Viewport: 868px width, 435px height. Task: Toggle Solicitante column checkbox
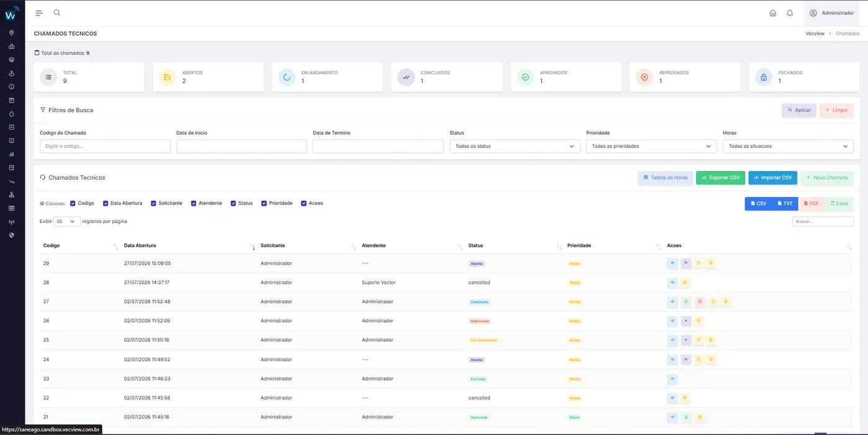click(x=153, y=203)
